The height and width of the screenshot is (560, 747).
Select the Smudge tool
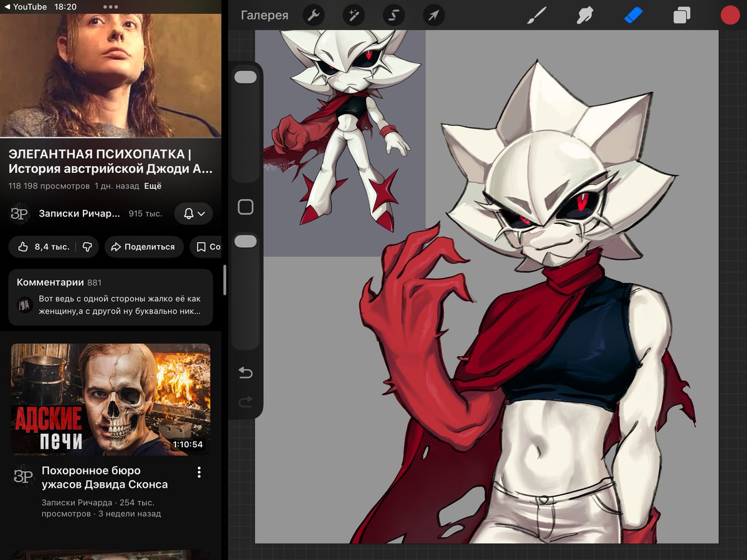click(x=585, y=15)
